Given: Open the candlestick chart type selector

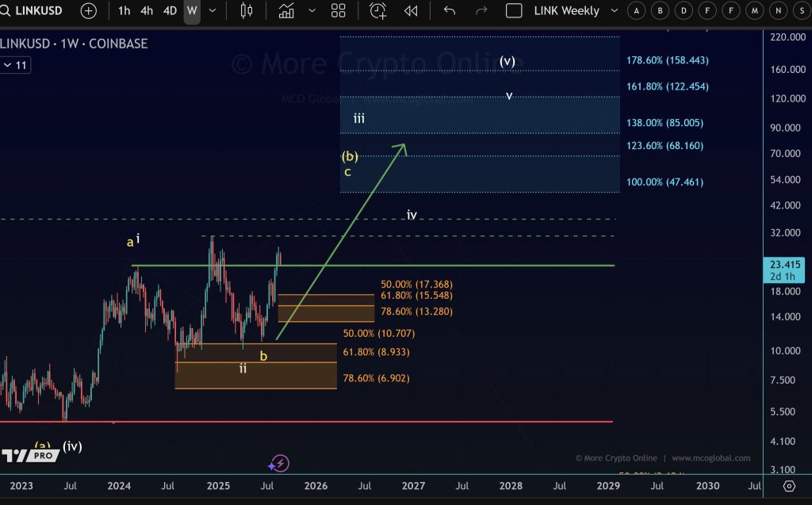Looking at the screenshot, I should (x=246, y=11).
